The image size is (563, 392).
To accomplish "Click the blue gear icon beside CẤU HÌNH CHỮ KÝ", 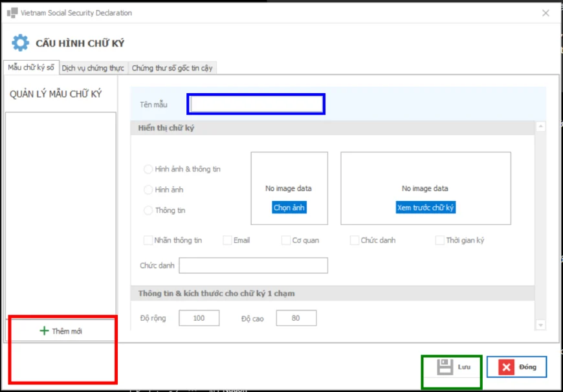I will 20,43.
